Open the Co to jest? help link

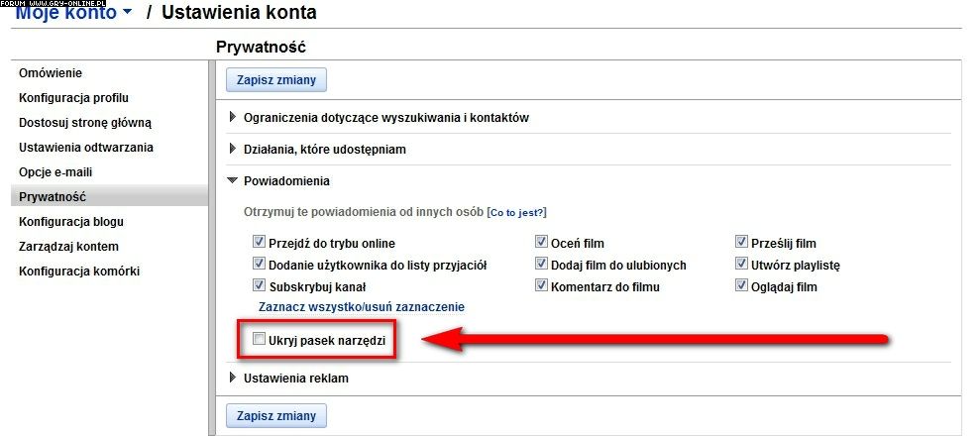[517, 212]
